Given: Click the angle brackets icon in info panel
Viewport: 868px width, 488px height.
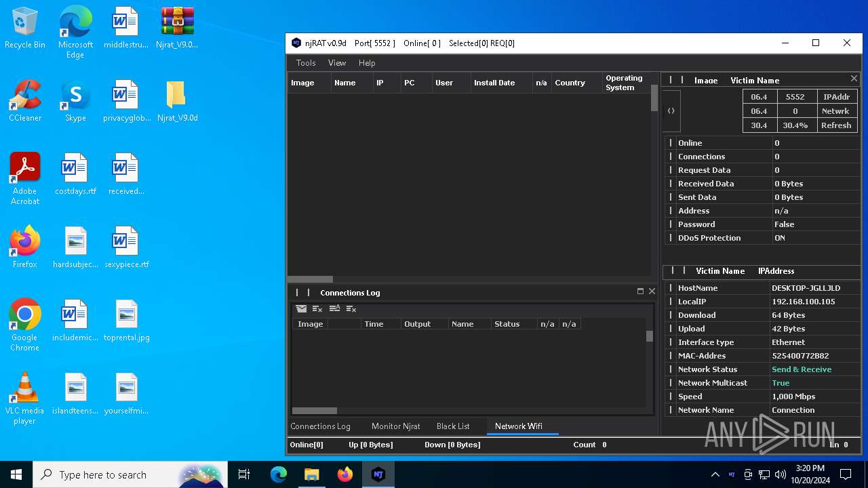Looking at the screenshot, I should 671,111.
